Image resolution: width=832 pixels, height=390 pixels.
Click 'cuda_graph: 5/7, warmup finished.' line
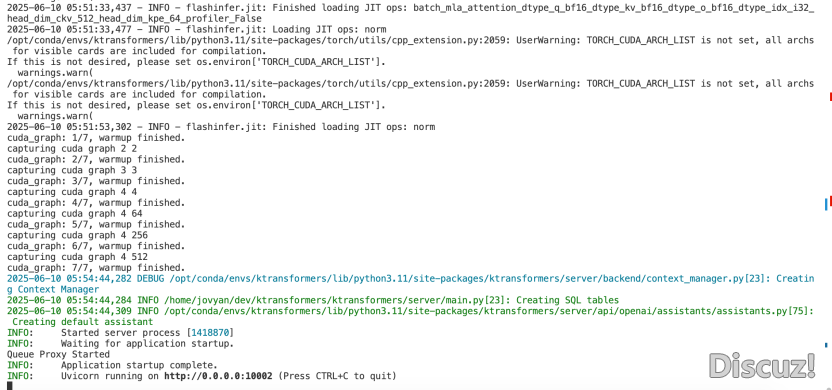pyautogui.click(x=96, y=224)
